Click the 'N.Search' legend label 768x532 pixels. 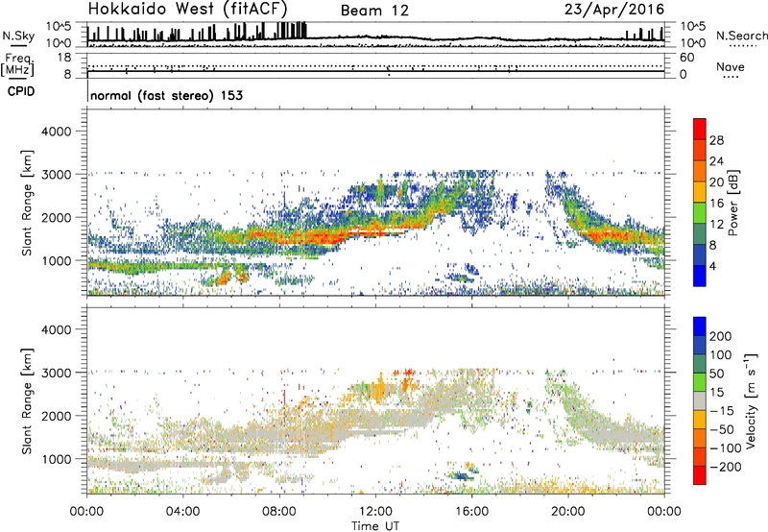point(741,36)
